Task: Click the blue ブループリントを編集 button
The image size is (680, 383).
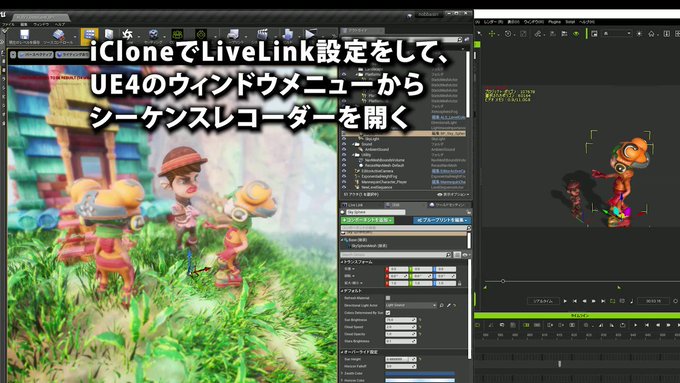Action: click(441, 220)
